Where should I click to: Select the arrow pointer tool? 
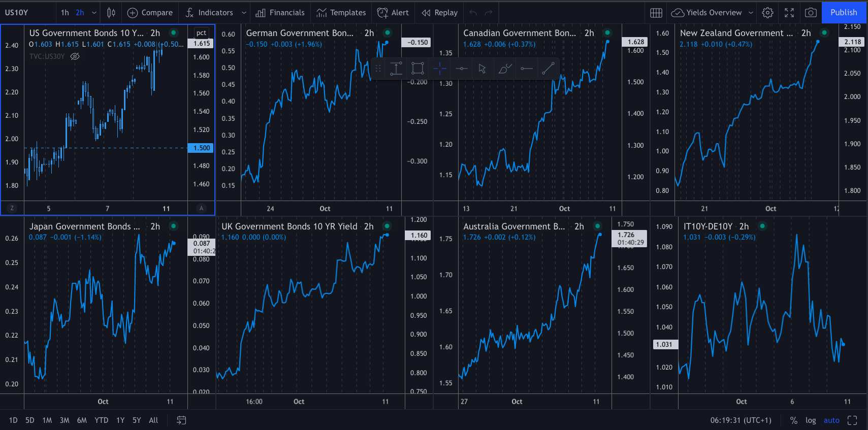pos(483,68)
